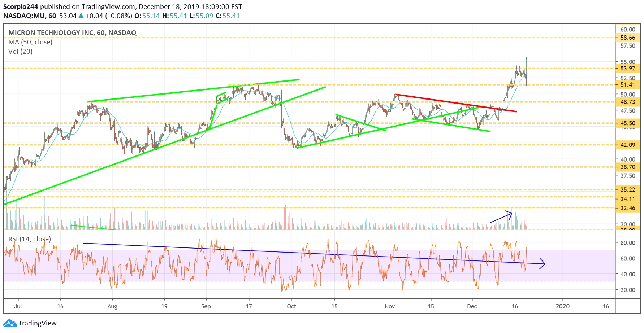Click the 38.70 price level label

(628, 167)
